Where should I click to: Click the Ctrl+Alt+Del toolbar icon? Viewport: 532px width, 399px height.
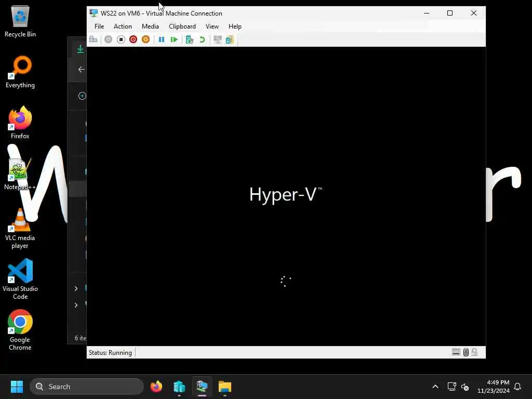point(94,39)
